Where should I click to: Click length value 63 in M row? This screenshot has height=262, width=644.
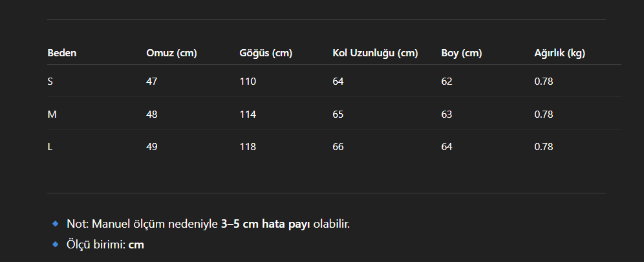pyautogui.click(x=447, y=114)
